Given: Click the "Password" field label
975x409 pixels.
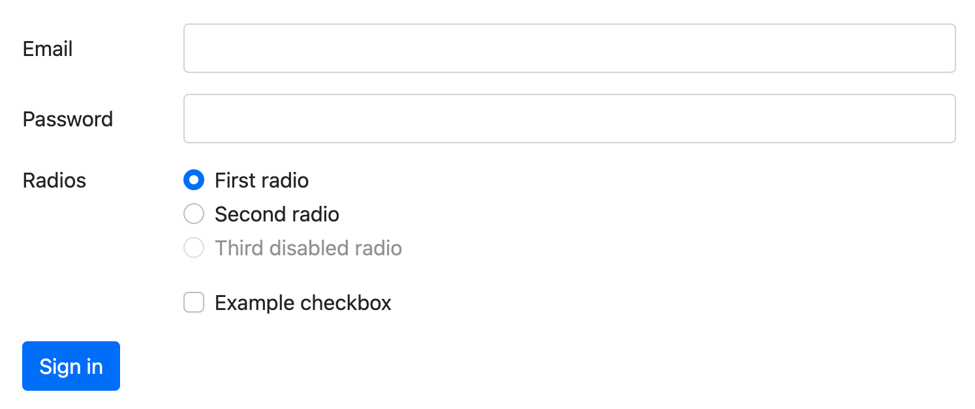Looking at the screenshot, I should 68,120.
